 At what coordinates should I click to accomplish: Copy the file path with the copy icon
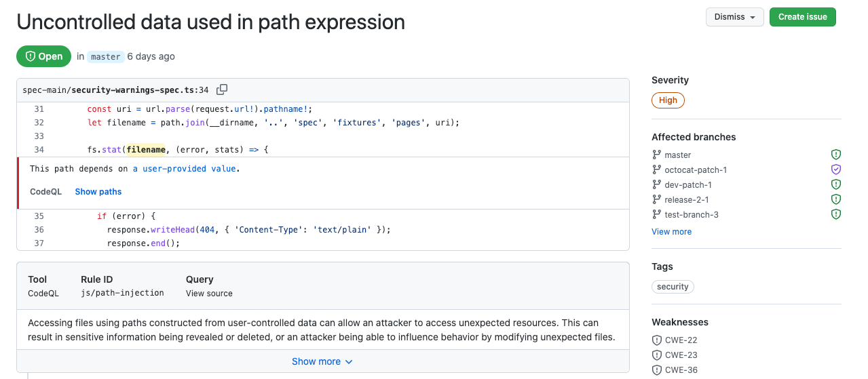pyautogui.click(x=222, y=89)
